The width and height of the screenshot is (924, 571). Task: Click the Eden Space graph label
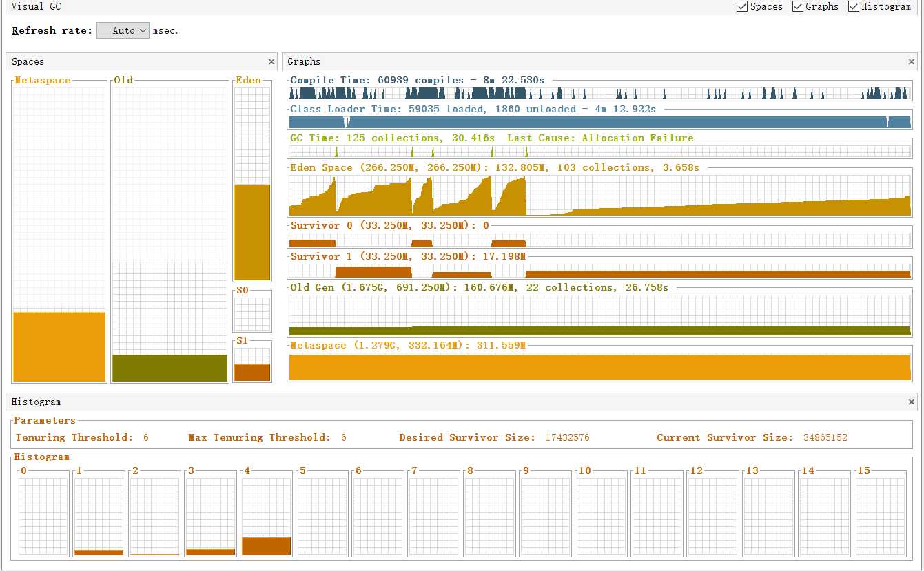pyautogui.click(x=494, y=167)
